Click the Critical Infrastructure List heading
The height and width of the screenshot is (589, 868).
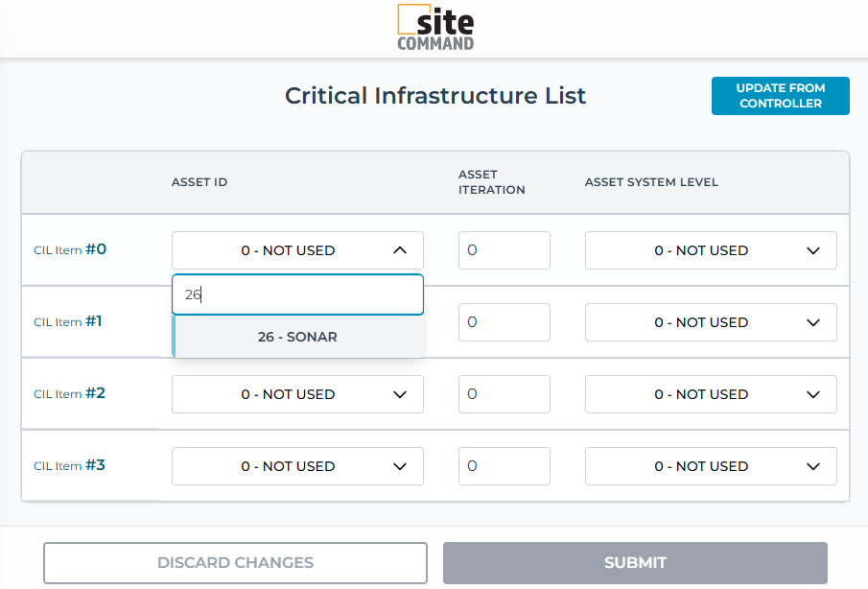pos(435,96)
